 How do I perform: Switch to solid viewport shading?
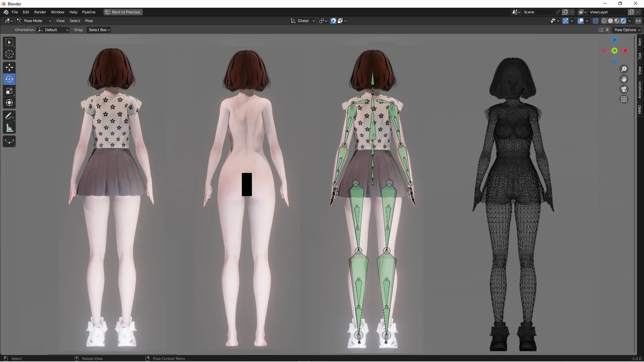(x=610, y=21)
